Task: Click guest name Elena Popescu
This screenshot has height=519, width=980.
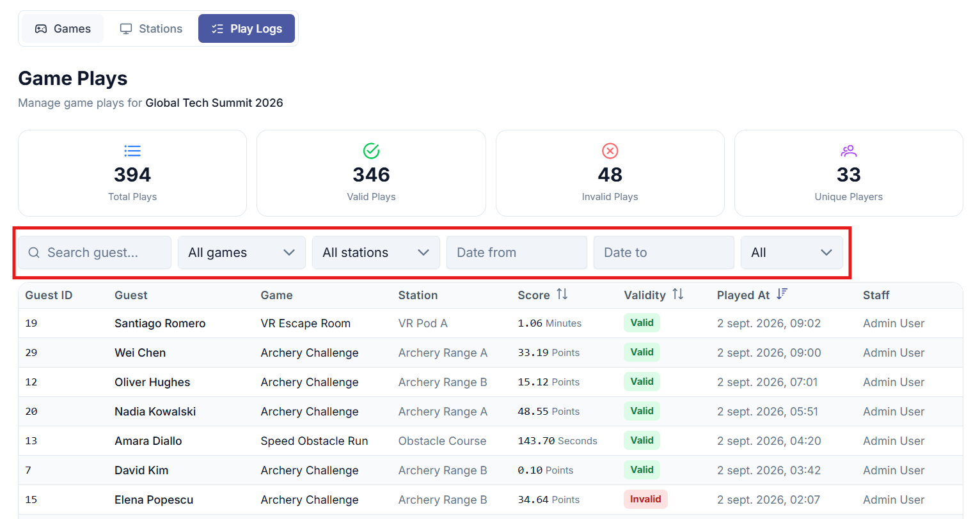Action: (154, 500)
